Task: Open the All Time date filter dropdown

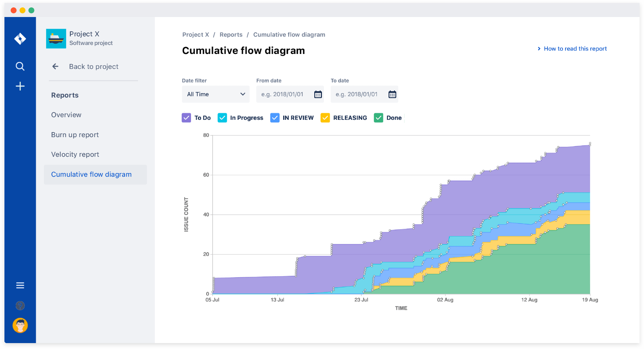Action: 215,94
